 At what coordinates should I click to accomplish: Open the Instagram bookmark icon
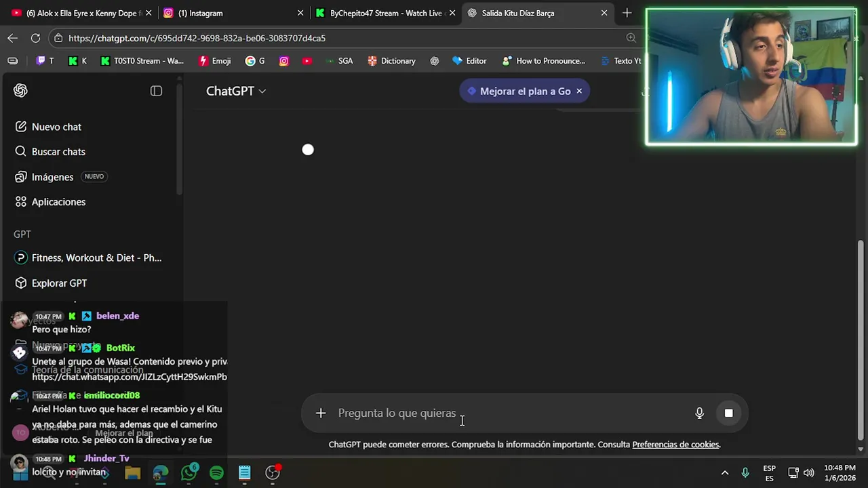click(x=284, y=61)
